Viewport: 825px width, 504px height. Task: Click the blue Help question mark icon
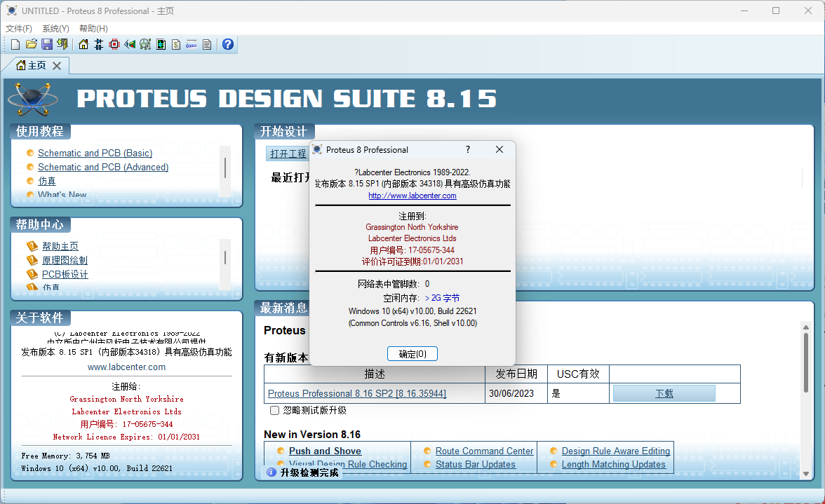[228, 45]
